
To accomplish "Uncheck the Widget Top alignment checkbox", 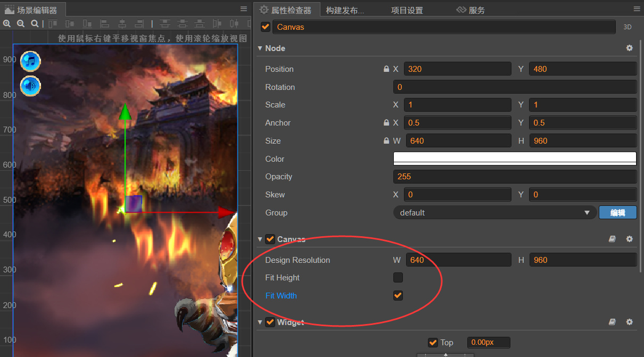I will tap(433, 343).
